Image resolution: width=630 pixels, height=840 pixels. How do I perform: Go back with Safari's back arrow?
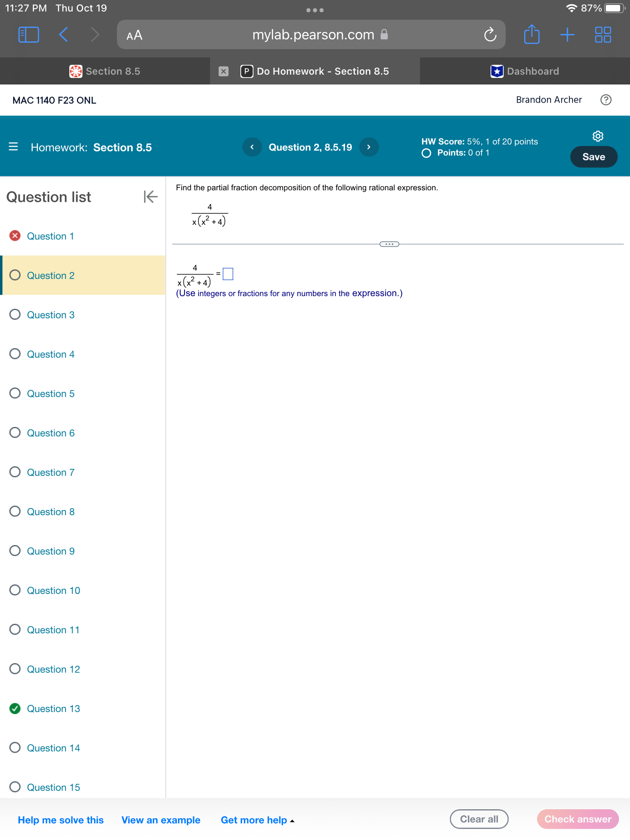pos(63,34)
